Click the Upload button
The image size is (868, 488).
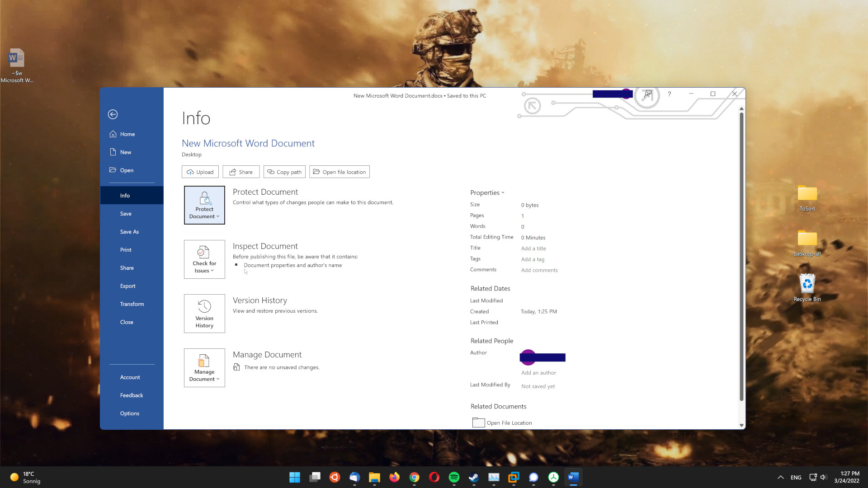click(x=200, y=172)
